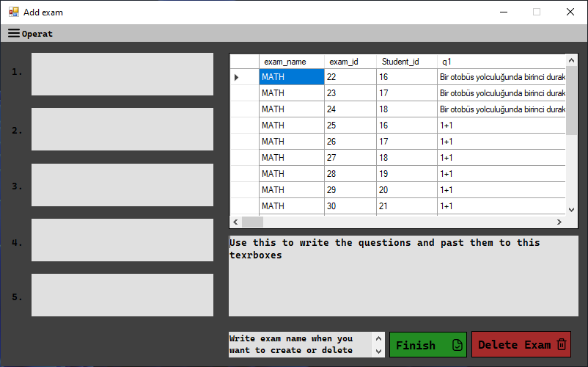Click the Delete Exam button
This screenshot has width=588, height=367.
[521, 344]
